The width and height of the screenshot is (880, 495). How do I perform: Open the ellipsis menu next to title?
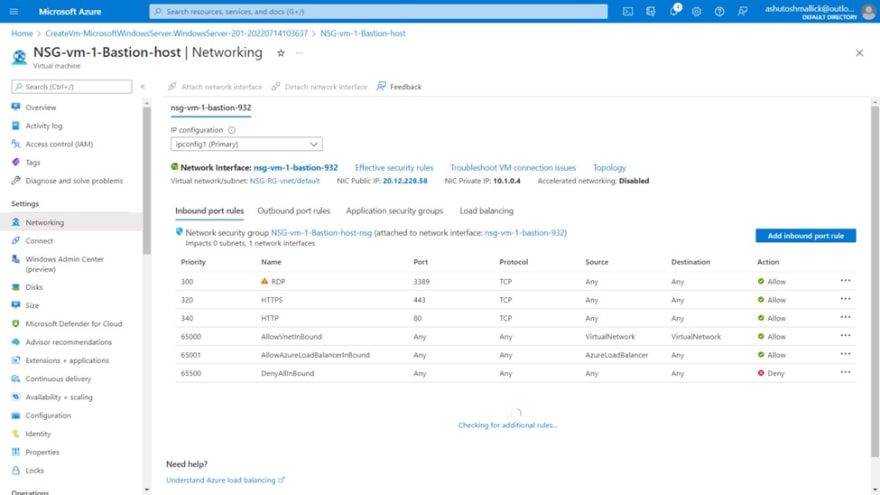[x=300, y=53]
